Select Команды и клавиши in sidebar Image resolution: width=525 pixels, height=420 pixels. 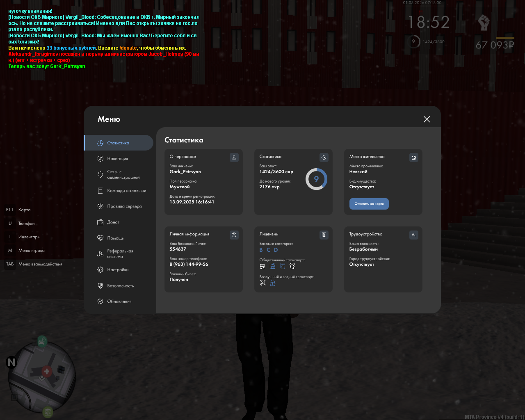(x=126, y=191)
